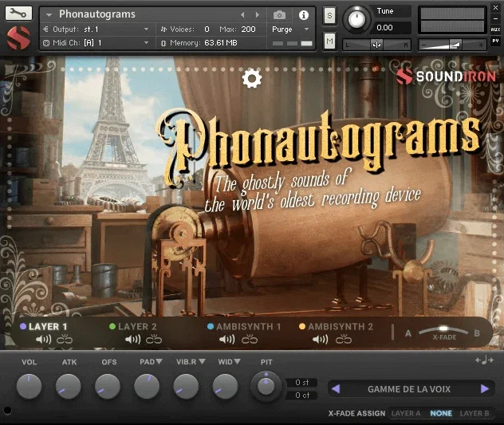Set X-Fade assign to NONE
Image resolution: width=504 pixels, height=425 pixels.
click(x=441, y=413)
